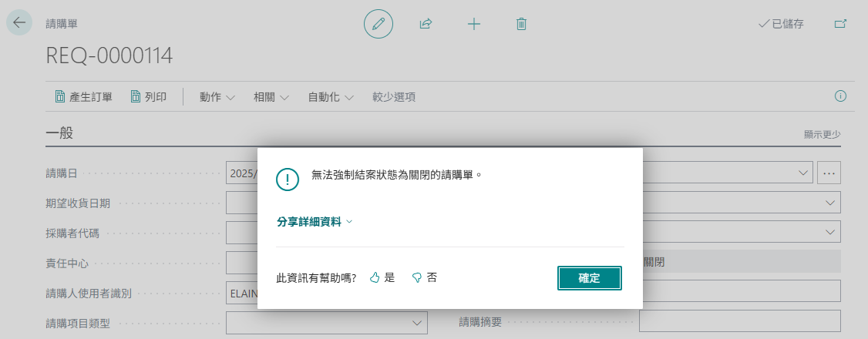The width and height of the screenshot is (868, 339).
Task: Click the pencil edit icon
Action: [x=378, y=24]
